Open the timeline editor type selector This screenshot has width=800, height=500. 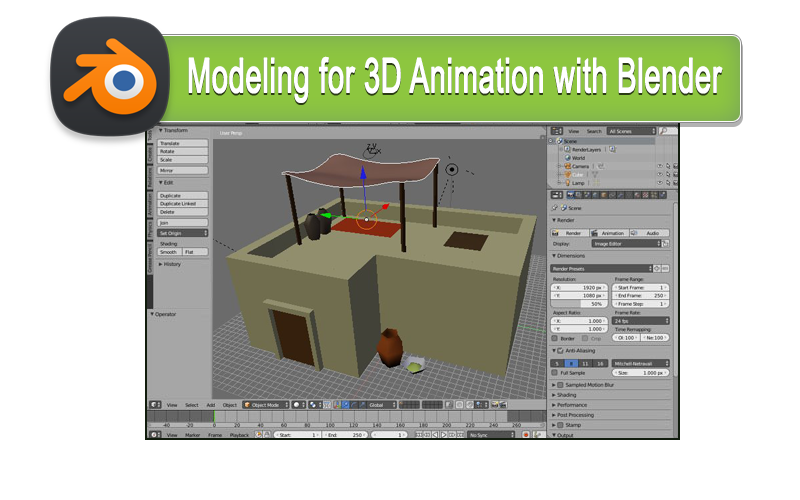pos(155,435)
